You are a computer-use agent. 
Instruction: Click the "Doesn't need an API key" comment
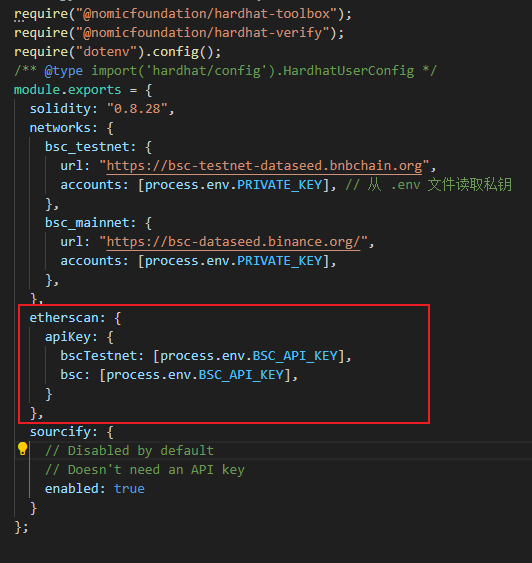point(145,470)
